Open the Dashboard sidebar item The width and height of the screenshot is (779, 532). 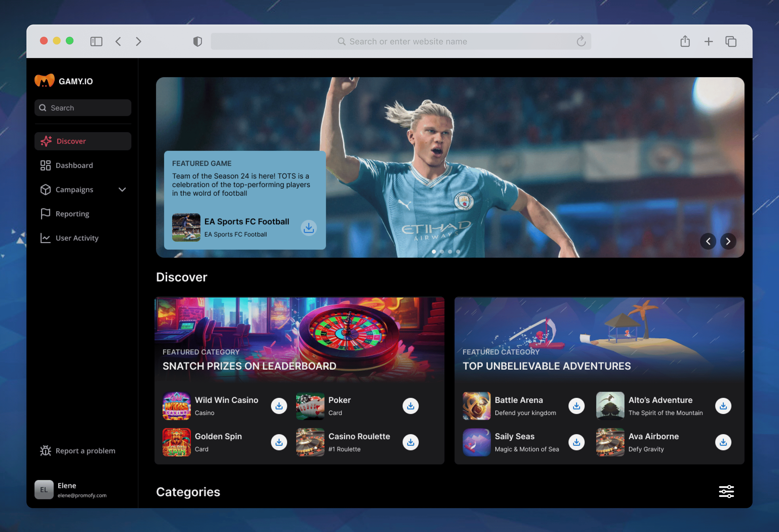83,165
